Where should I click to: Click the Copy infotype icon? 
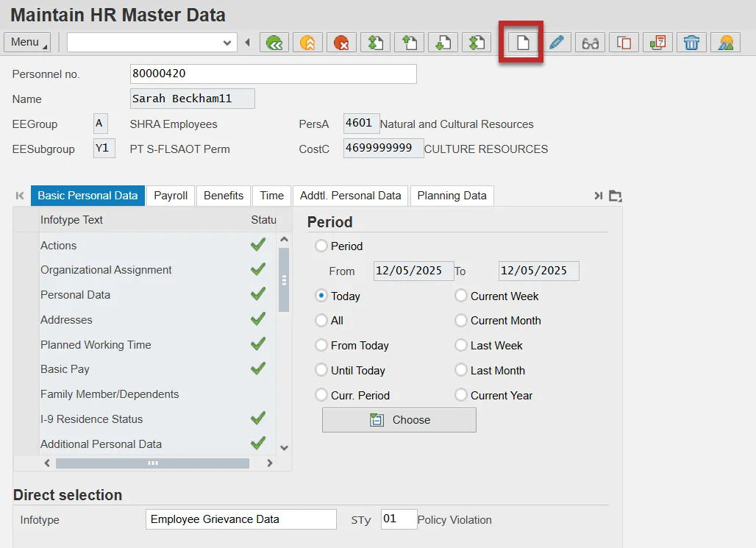[x=624, y=43]
